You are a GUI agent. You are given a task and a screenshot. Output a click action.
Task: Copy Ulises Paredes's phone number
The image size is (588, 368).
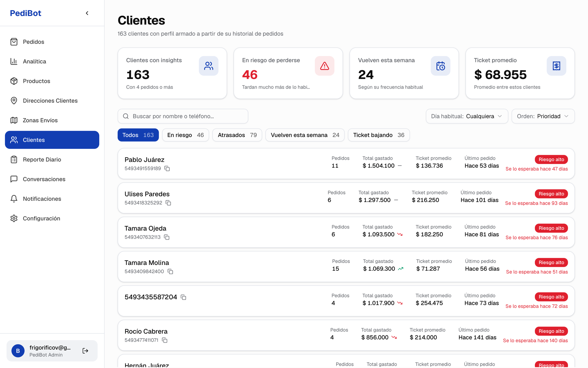(168, 203)
